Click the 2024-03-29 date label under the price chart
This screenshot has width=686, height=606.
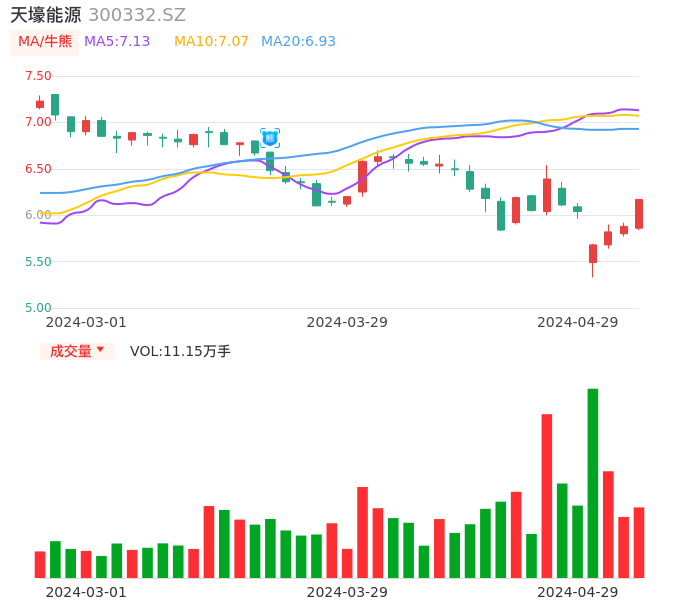point(347,322)
